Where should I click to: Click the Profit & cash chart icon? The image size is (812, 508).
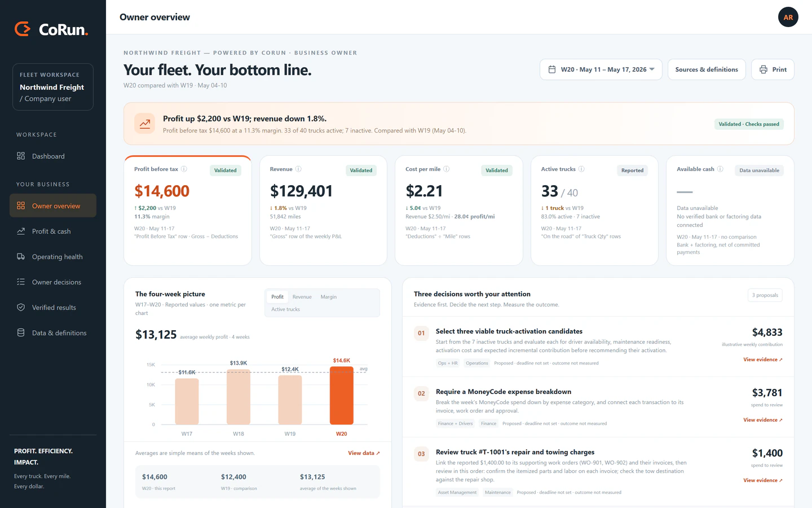[21, 231]
